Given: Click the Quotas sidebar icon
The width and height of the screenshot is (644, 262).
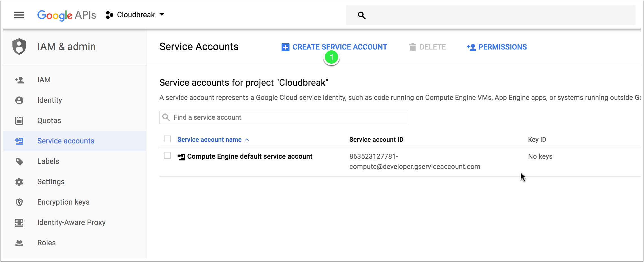Looking at the screenshot, I should (x=19, y=120).
